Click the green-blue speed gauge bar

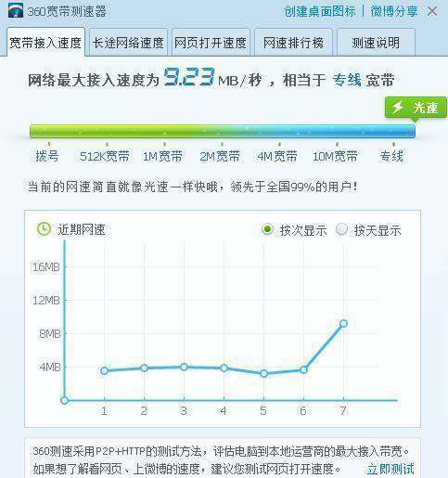click(223, 131)
